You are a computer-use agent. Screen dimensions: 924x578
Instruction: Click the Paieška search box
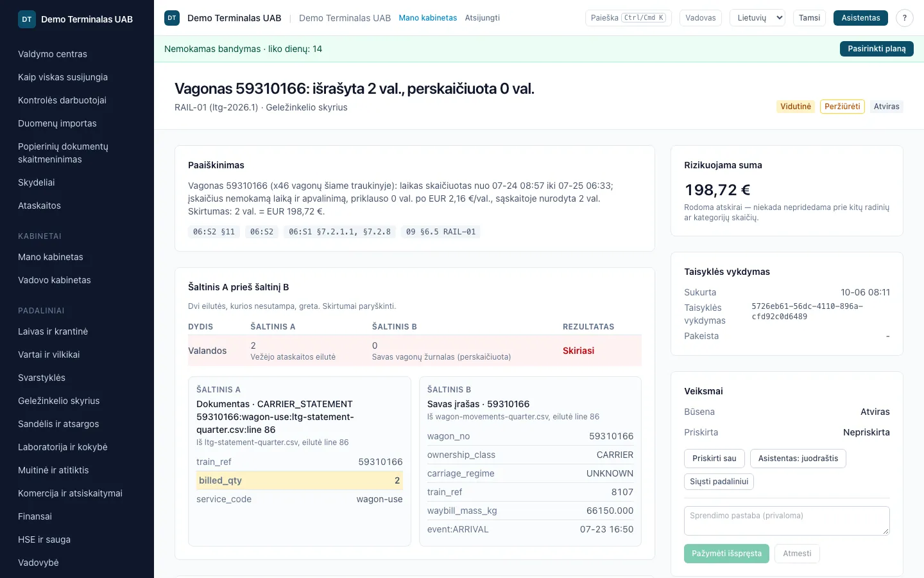[628, 18]
